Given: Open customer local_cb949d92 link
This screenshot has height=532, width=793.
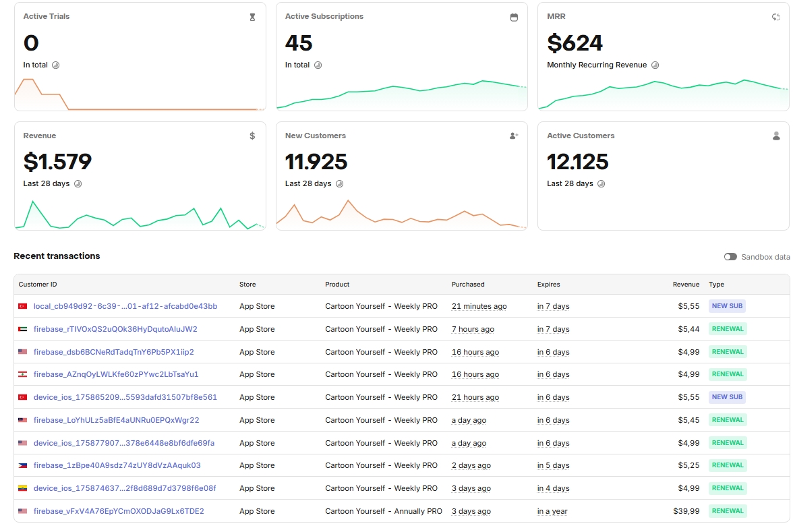Looking at the screenshot, I should click(125, 306).
